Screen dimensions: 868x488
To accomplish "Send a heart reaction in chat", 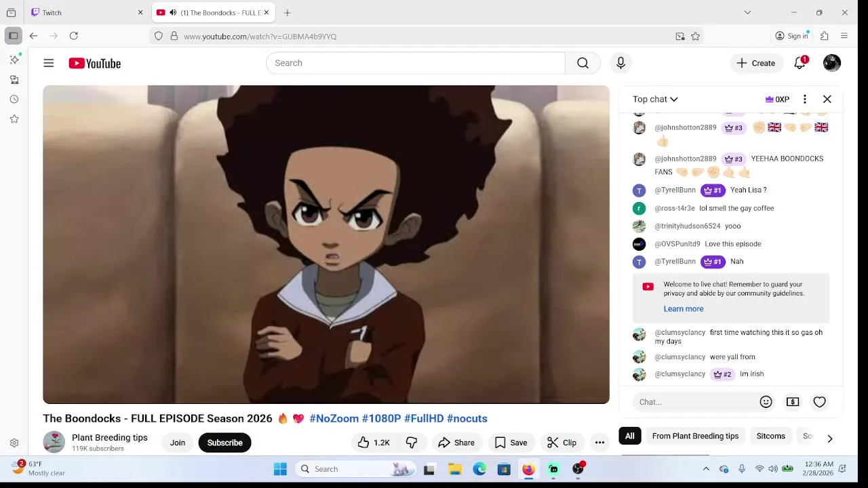I will point(819,402).
